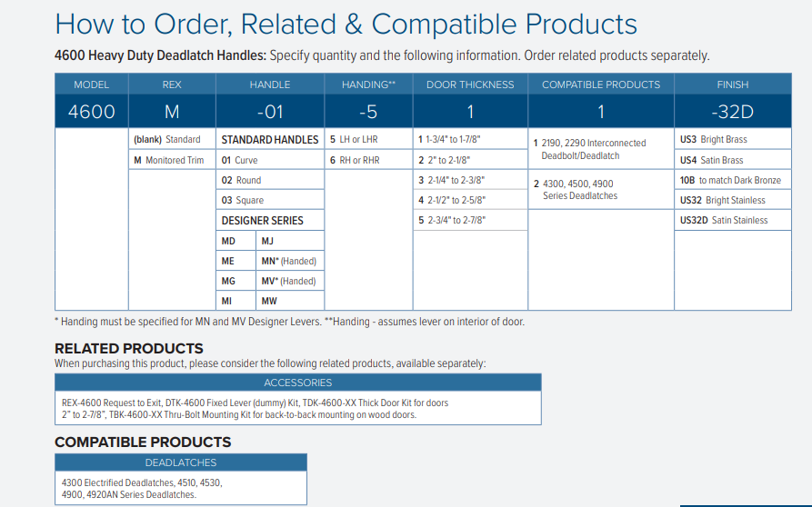Click the 4600 model number cell

point(91,112)
